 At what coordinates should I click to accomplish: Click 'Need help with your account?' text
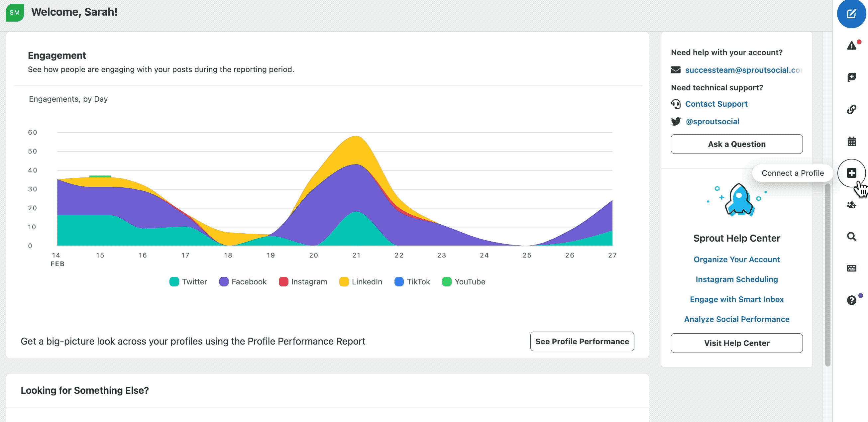(x=726, y=52)
